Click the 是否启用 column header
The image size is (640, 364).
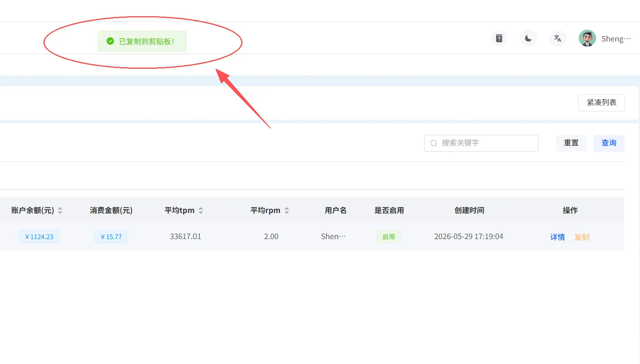click(x=389, y=211)
